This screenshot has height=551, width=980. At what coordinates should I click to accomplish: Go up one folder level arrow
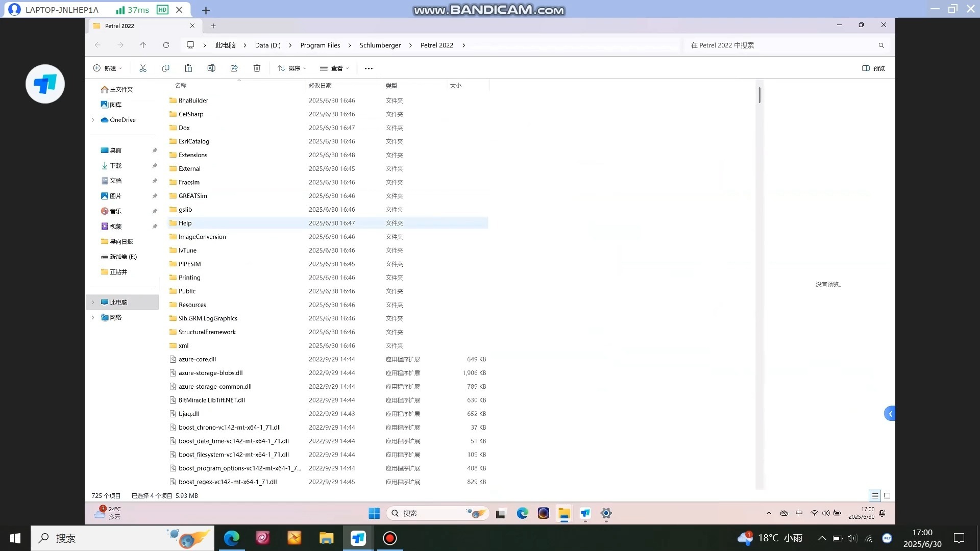coord(143,45)
